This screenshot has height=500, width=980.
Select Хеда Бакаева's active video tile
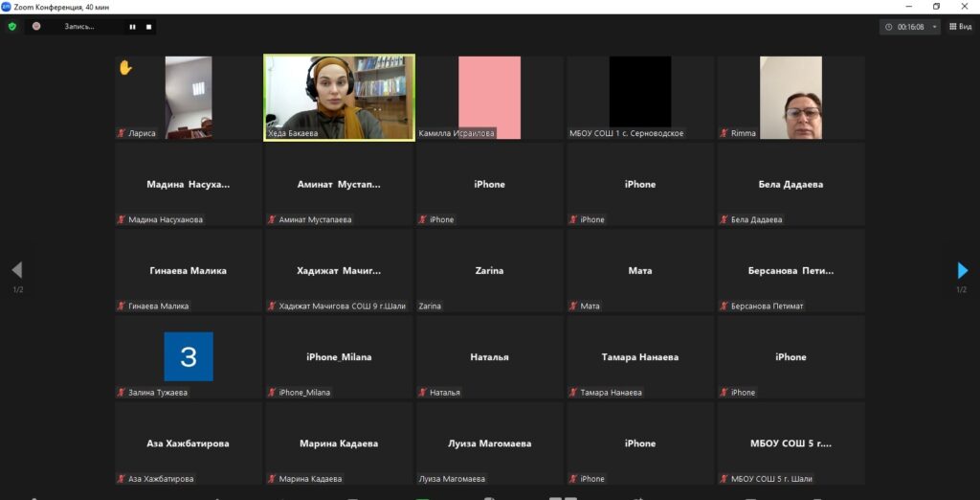click(339, 98)
